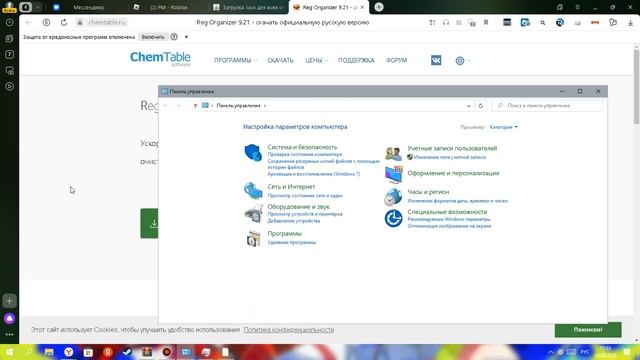Click the bookmark icon in address bar

tap(486, 22)
